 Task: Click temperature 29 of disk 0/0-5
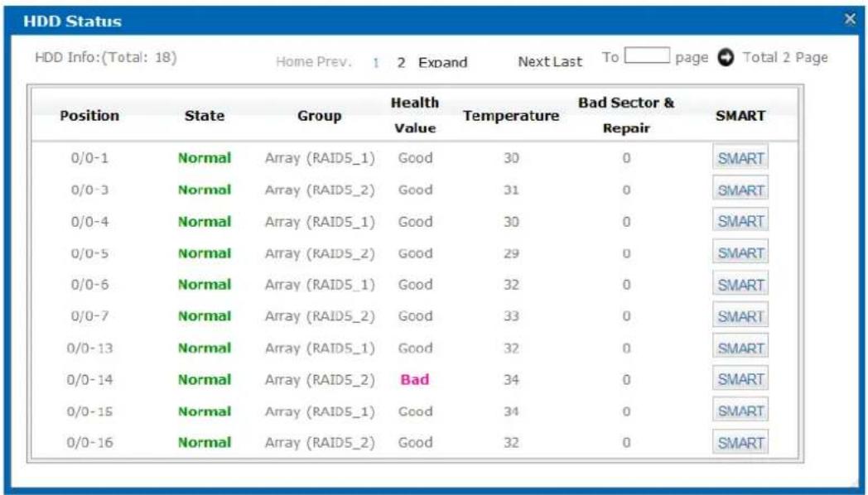pyautogui.click(x=511, y=252)
